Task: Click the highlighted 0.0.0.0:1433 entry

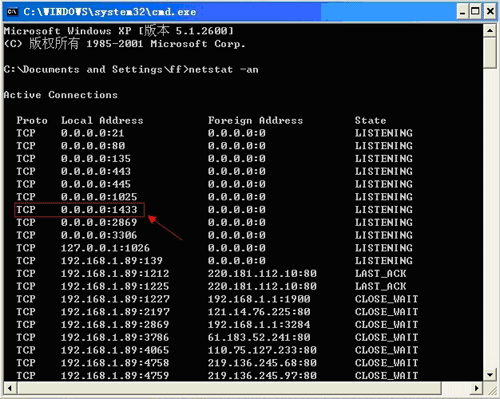Action: 80,210
